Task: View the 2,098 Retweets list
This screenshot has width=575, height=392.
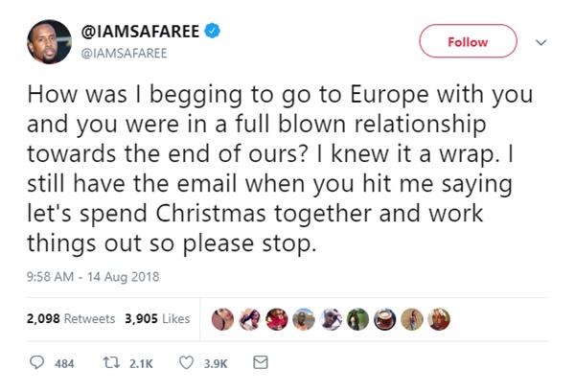Action: coord(65,317)
